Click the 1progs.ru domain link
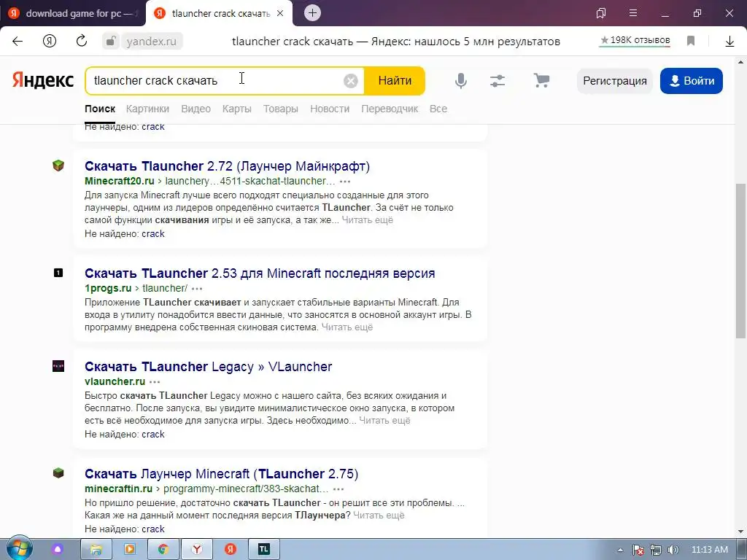The image size is (747, 560). click(x=108, y=288)
